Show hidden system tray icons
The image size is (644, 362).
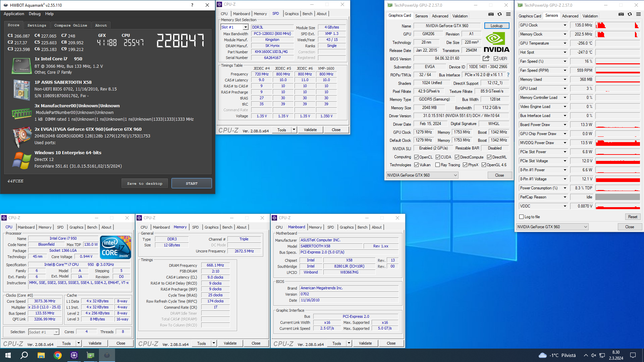pos(586,355)
